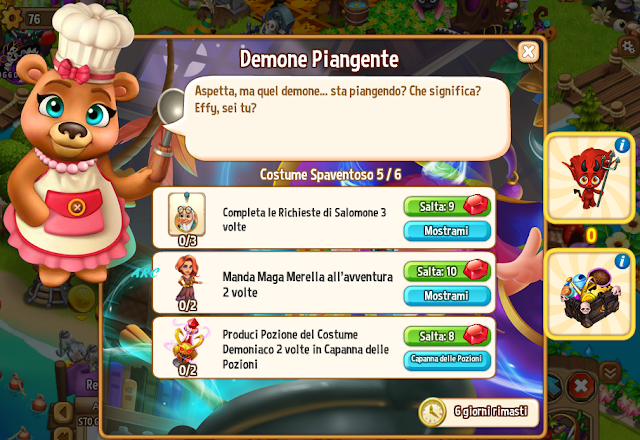Skip the potion task for 8 rubies

tap(447, 336)
